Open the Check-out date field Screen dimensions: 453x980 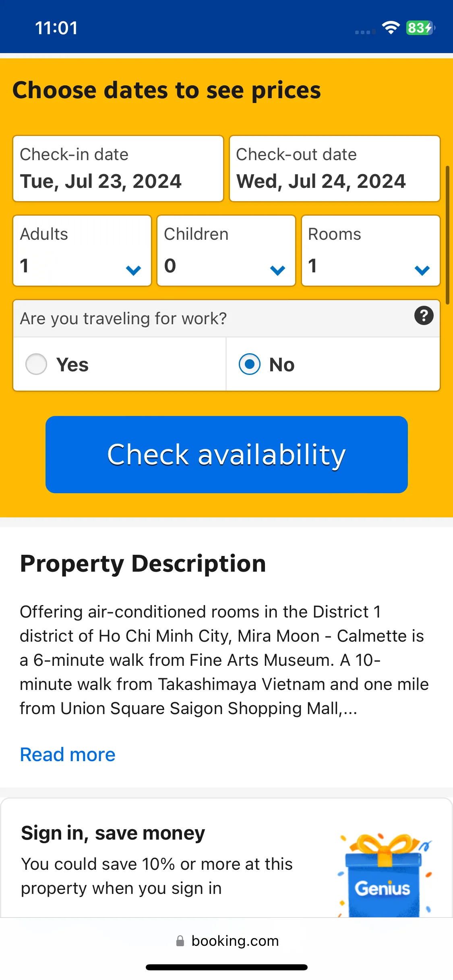pyautogui.click(x=335, y=169)
